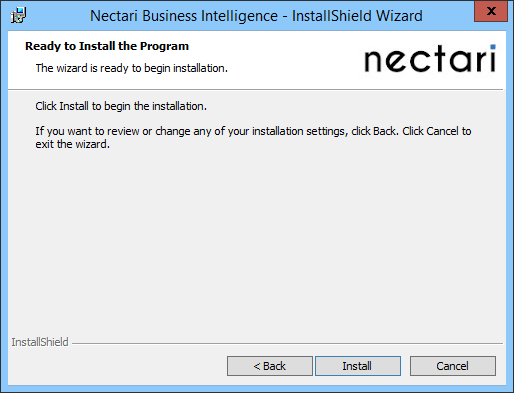The image size is (514, 393).
Task: Close the InstallShield Wizard window
Action: (491, 11)
